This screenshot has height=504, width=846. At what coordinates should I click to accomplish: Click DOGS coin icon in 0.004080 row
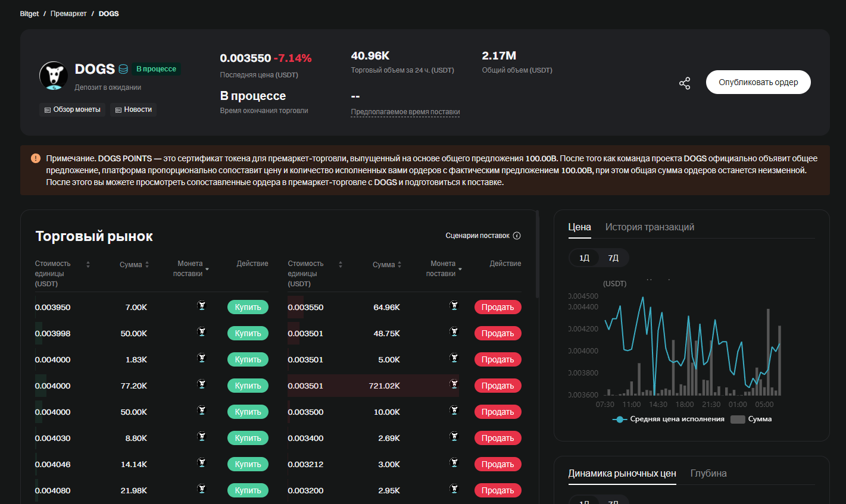(202, 489)
